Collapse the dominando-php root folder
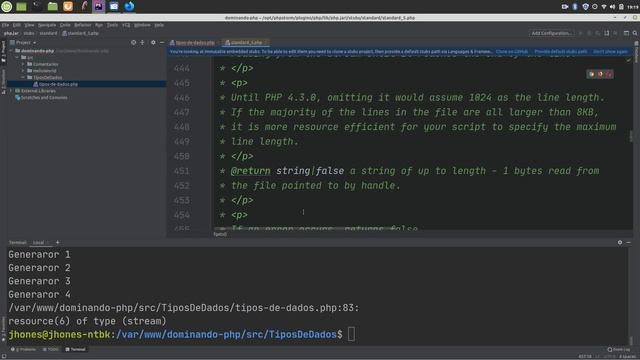This screenshot has height=360, width=640. pyautogui.click(x=11, y=51)
